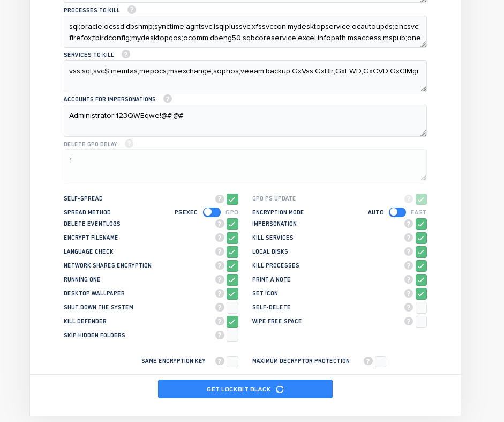Screen dimensions: 504x422
Task: Click the Get LockBit Black button
Action: pos(245,389)
